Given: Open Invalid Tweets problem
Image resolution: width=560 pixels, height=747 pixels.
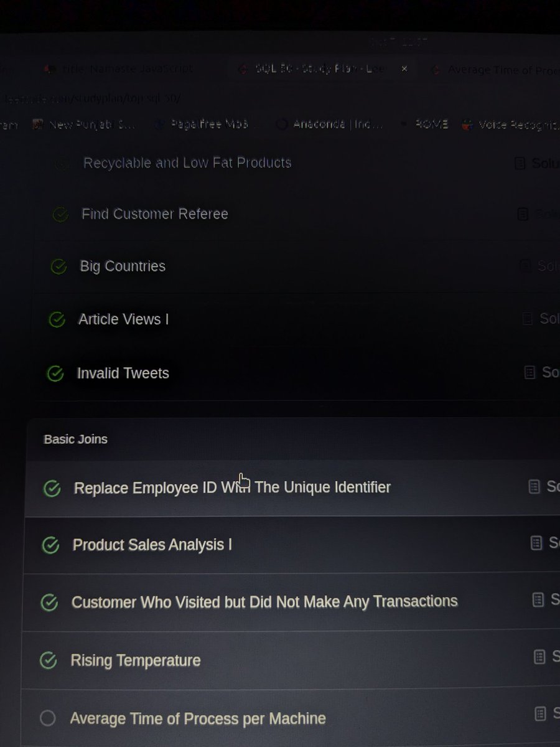Looking at the screenshot, I should pos(123,373).
